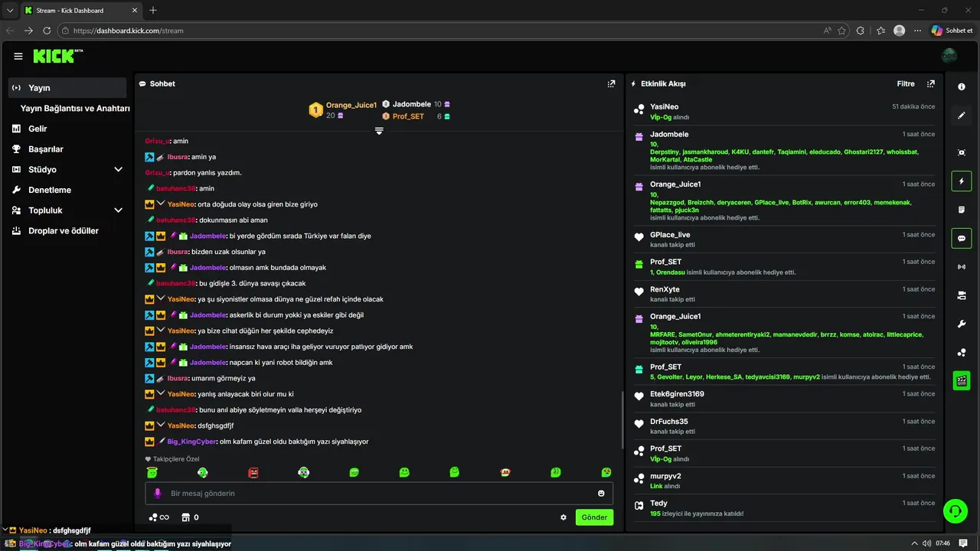Click the three-dots points icon in right sidebar
Viewport: 980px width, 551px height.
962,353
